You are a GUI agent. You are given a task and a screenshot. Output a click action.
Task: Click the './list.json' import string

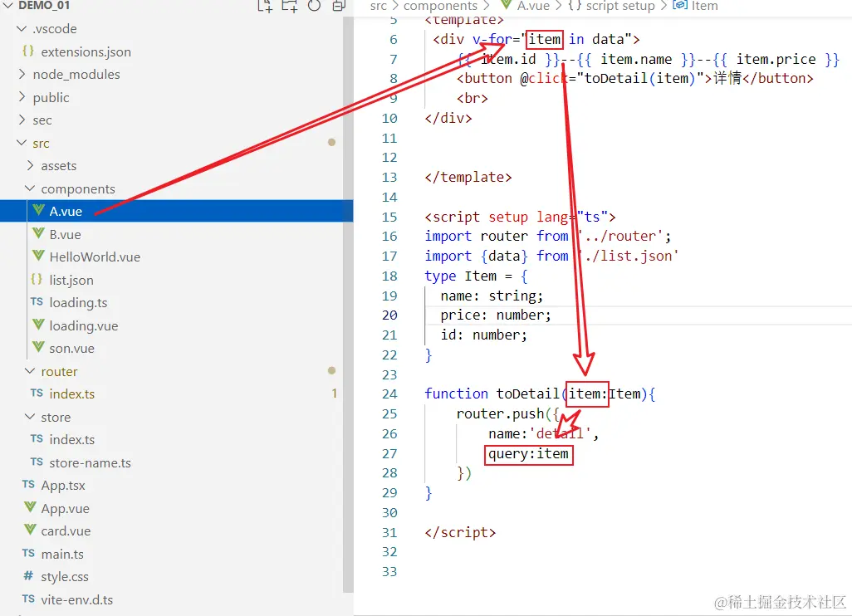coord(628,256)
